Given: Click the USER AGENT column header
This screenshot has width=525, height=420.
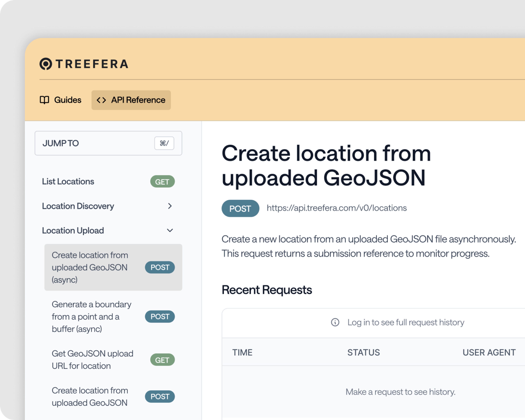Looking at the screenshot, I should (489, 352).
